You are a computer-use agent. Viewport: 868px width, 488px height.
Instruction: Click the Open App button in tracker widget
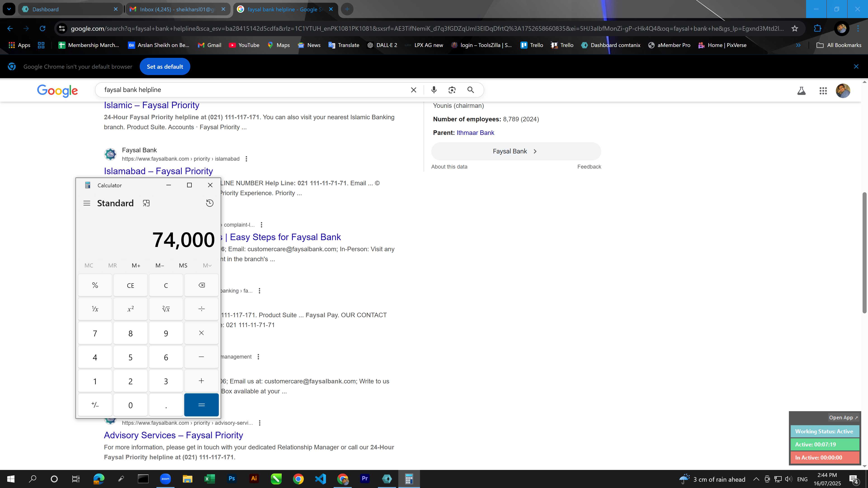click(843, 417)
